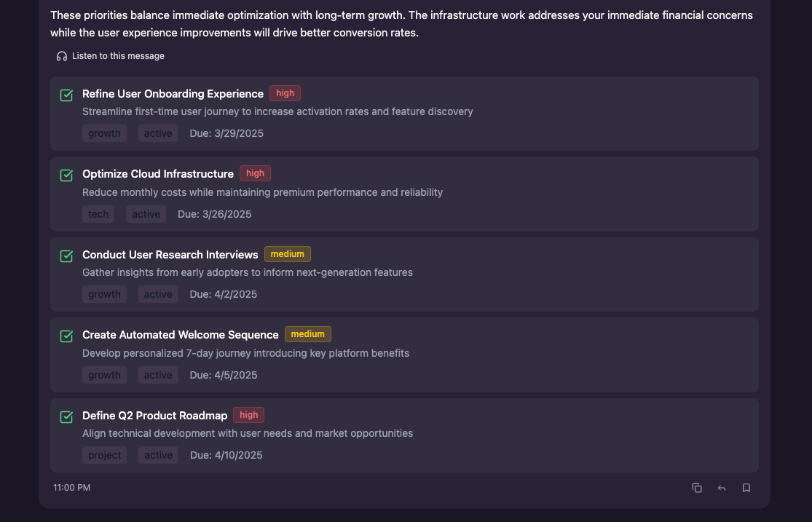Click Listen to this message link

[x=118, y=56]
